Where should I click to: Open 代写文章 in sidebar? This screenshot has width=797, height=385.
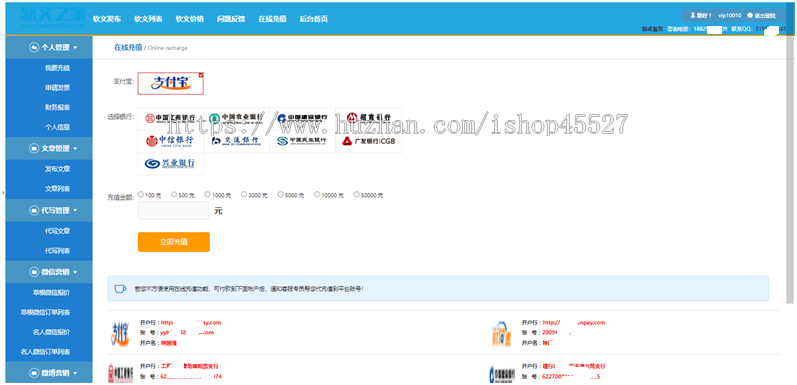57,231
